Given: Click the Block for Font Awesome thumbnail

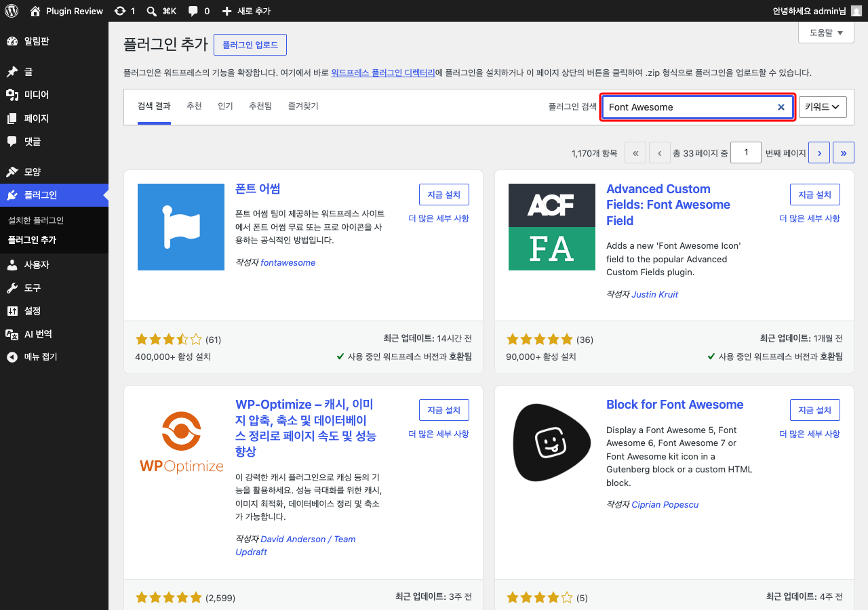Looking at the screenshot, I should pyautogui.click(x=552, y=443).
